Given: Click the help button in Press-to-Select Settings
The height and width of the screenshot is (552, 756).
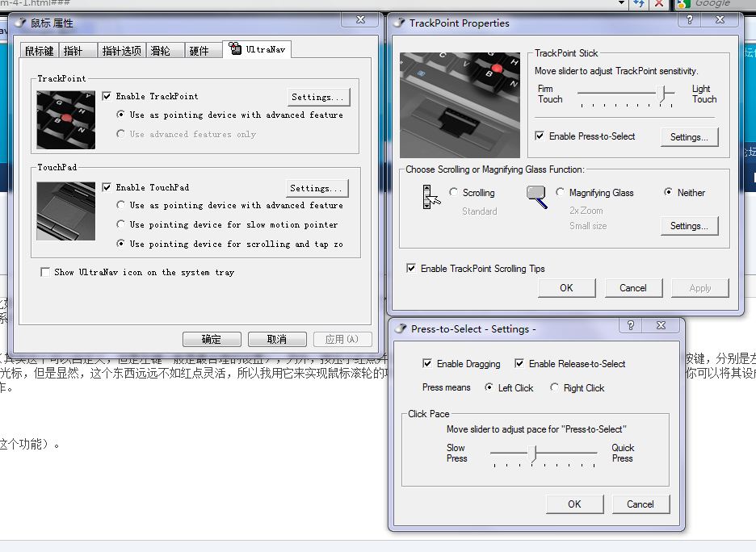Looking at the screenshot, I should 631,326.
